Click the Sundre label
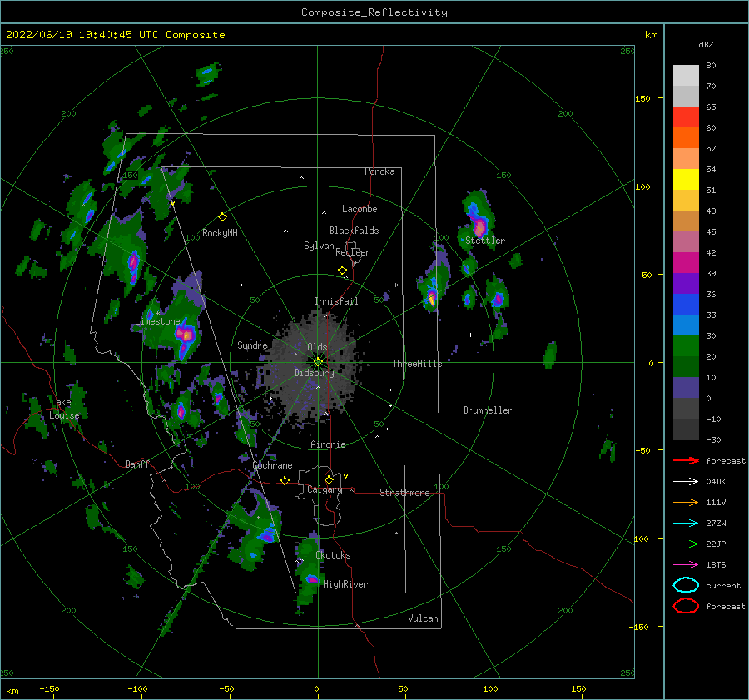749x700 pixels. pos(252,345)
